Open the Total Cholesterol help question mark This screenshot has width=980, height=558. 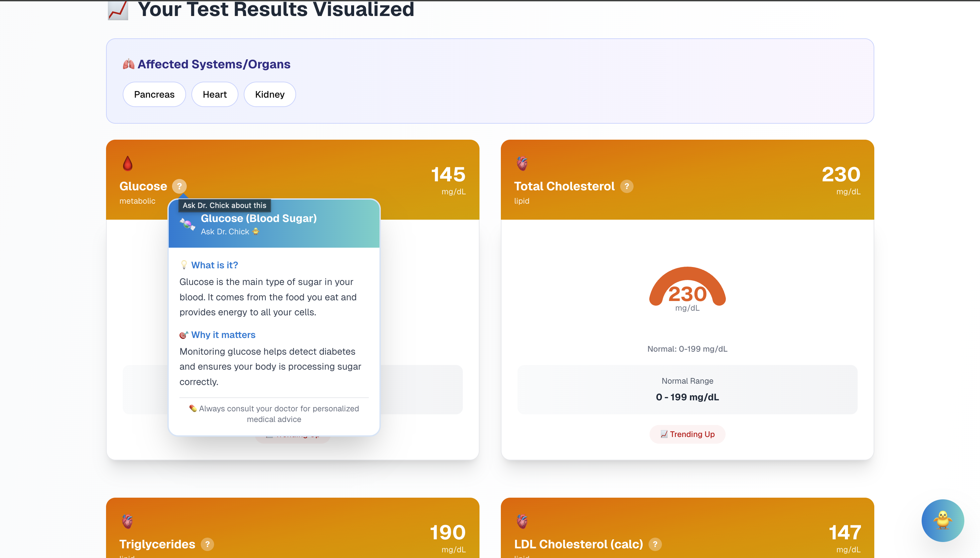627,186
